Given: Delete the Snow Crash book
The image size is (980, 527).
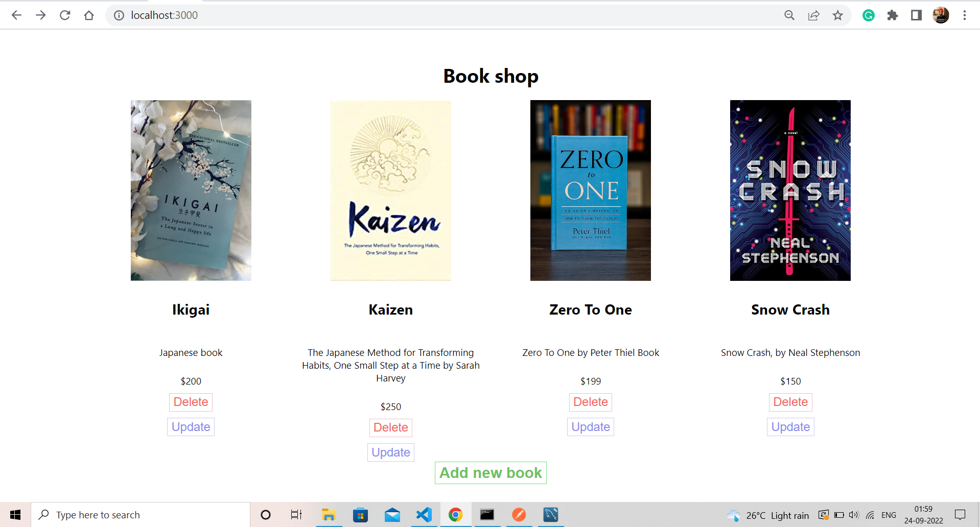Looking at the screenshot, I should pyautogui.click(x=790, y=402).
